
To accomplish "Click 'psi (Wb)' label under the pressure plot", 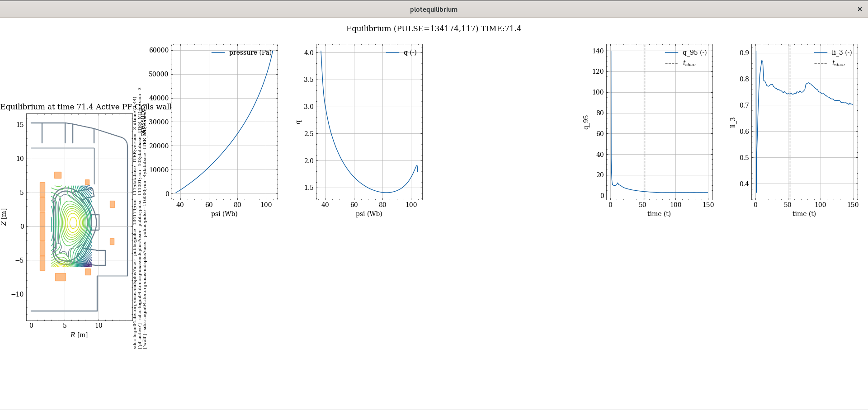I will (224, 214).
